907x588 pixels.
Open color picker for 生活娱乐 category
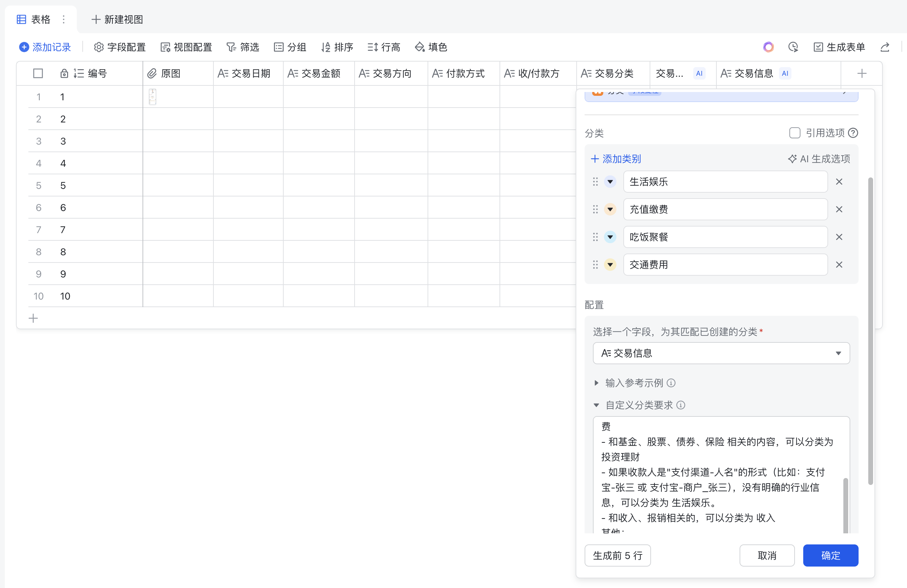(x=610, y=182)
